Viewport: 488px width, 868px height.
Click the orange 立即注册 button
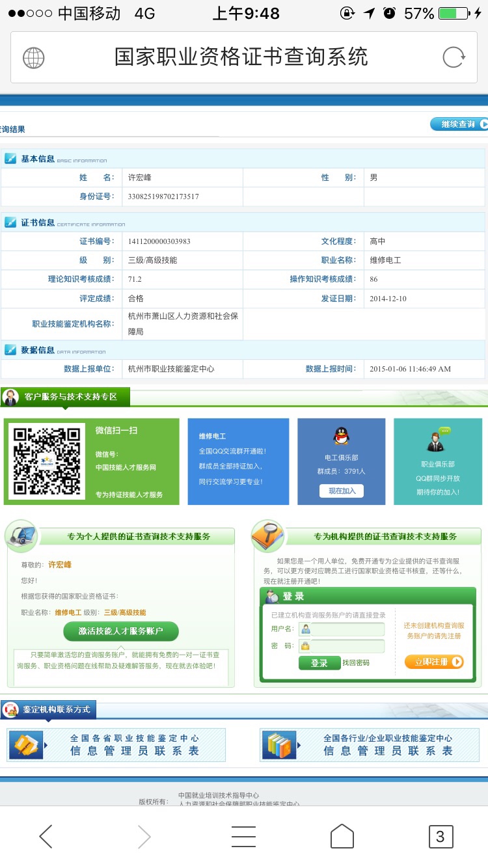434,662
